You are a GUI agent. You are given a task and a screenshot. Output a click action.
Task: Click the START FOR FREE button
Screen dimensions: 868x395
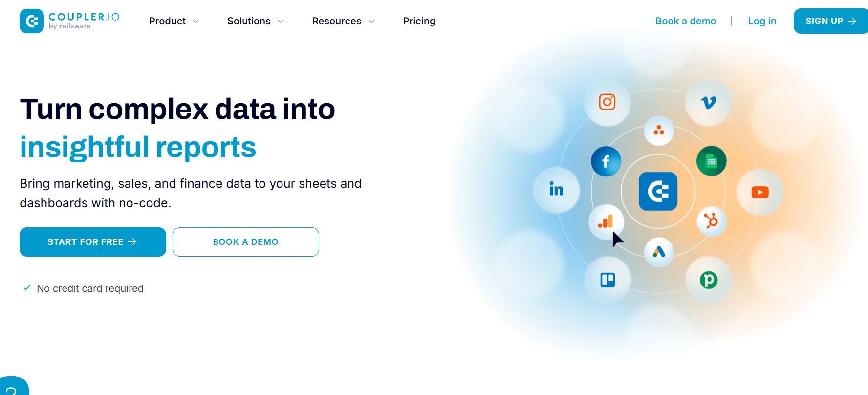93,242
